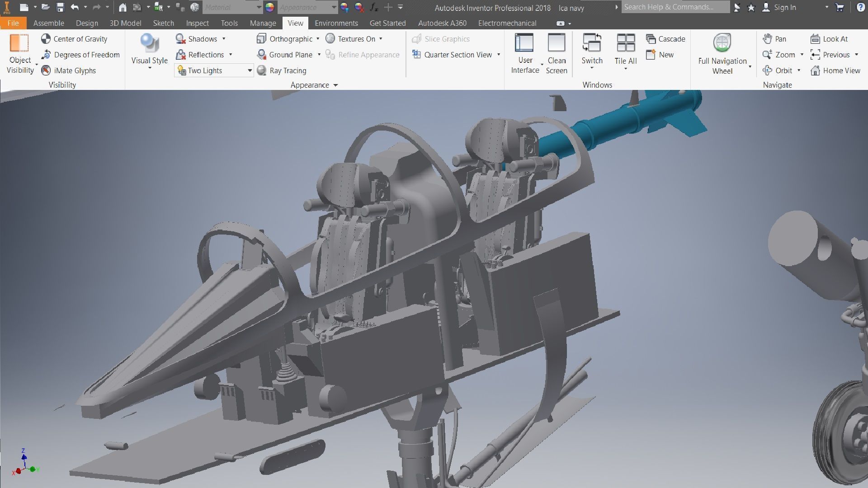Image resolution: width=868 pixels, height=488 pixels.
Task: Cascade the open windows
Action: 665,39
